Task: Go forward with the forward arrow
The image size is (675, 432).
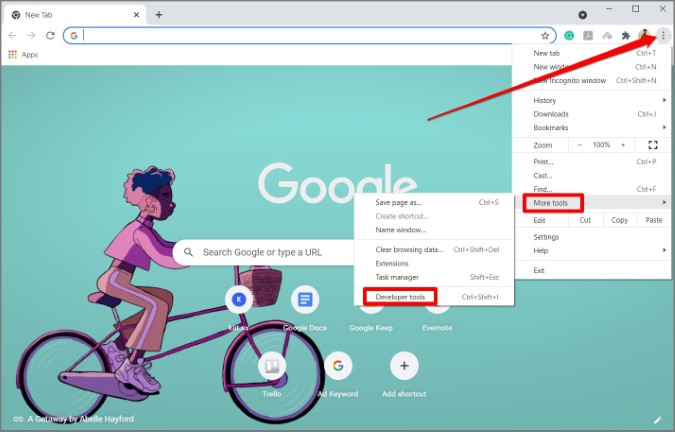Action: (x=31, y=35)
